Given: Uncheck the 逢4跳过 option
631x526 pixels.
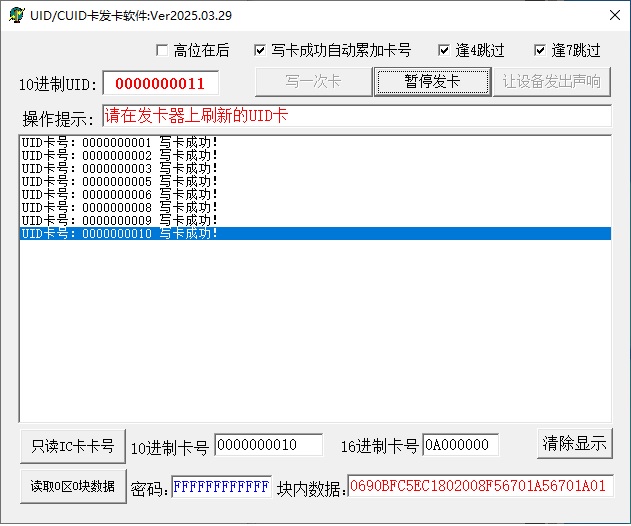Looking at the screenshot, I should [x=444, y=51].
